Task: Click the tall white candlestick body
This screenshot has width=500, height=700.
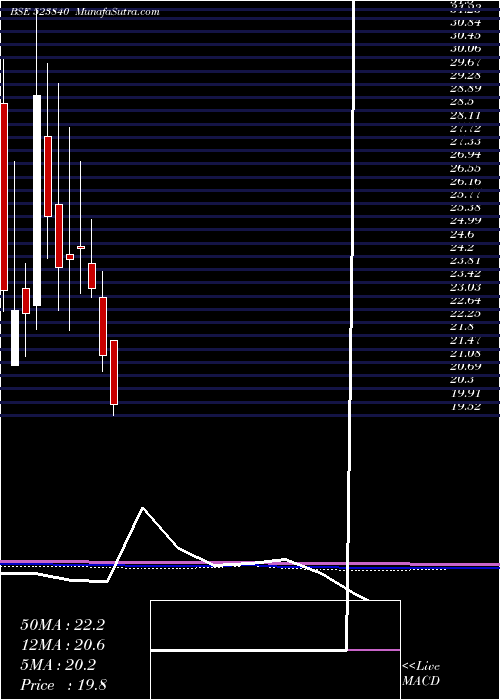Action: coord(37,200)
